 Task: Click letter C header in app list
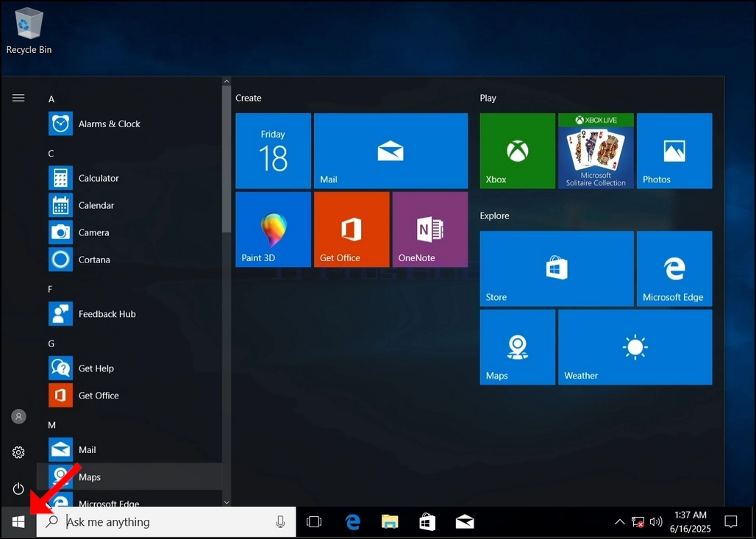pos(51,153)
